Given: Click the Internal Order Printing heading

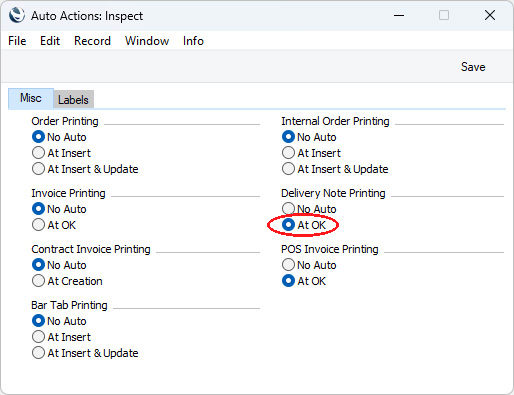Looking at the screenshot, I should coord(335,121).
